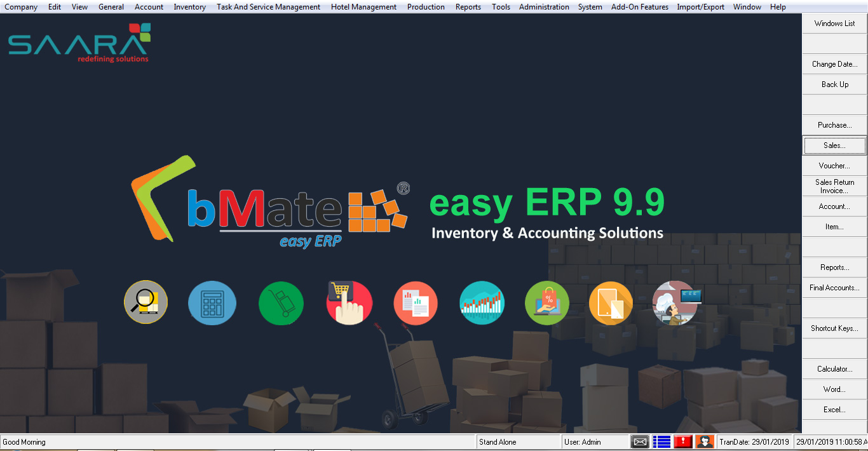
Task: Open the Window menu
Action: click(747, 7)
